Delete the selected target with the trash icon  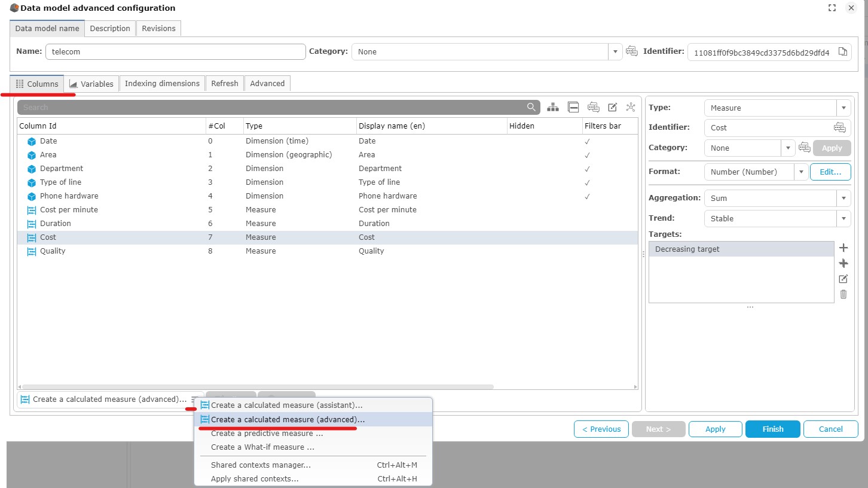843,294
